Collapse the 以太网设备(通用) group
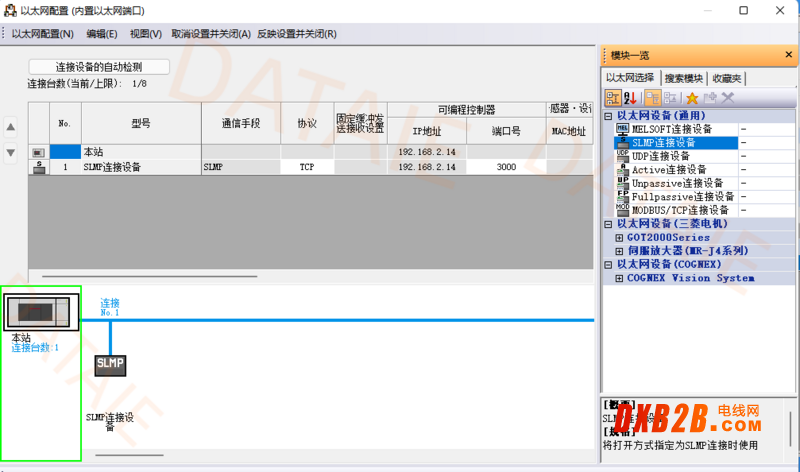Image resolution: width=800 pixels, height=472 pixels. point(608,116)
